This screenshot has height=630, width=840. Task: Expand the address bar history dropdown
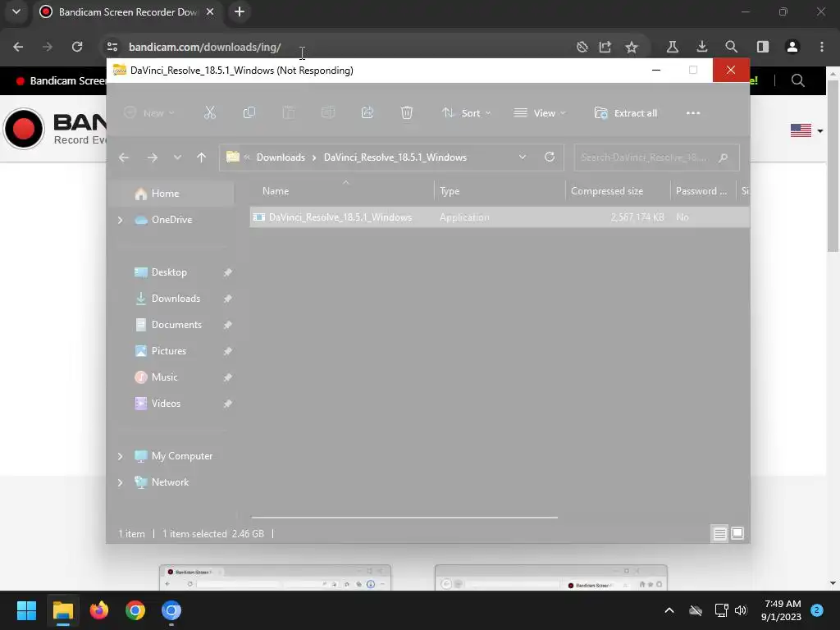523,157
